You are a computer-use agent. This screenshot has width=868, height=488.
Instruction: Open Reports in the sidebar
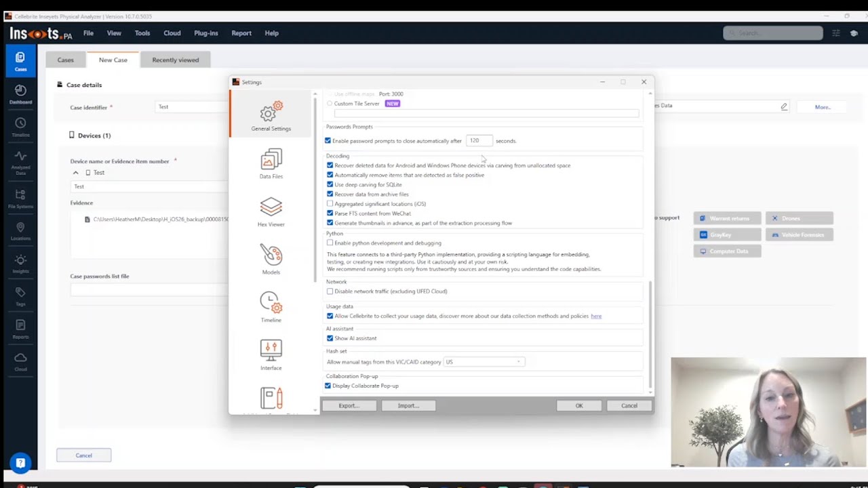click(x=20, y=328)
